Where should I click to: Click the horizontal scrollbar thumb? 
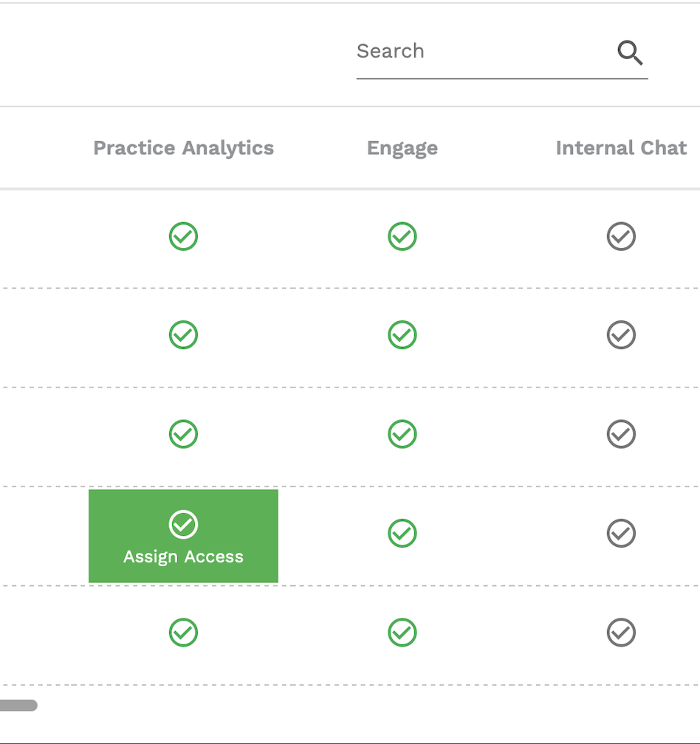pyautogui.click(x=18, y=706)
